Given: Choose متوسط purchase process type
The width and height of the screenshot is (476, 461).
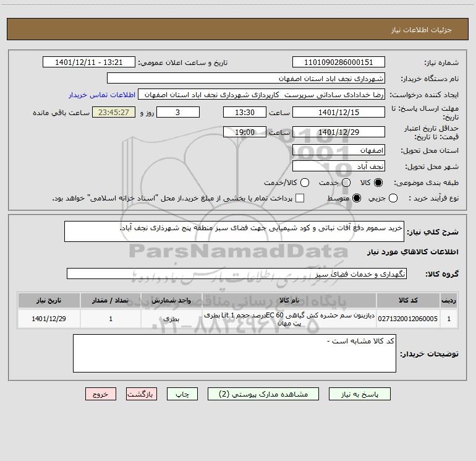Looking at the screenshot, I should coord(357,198).
